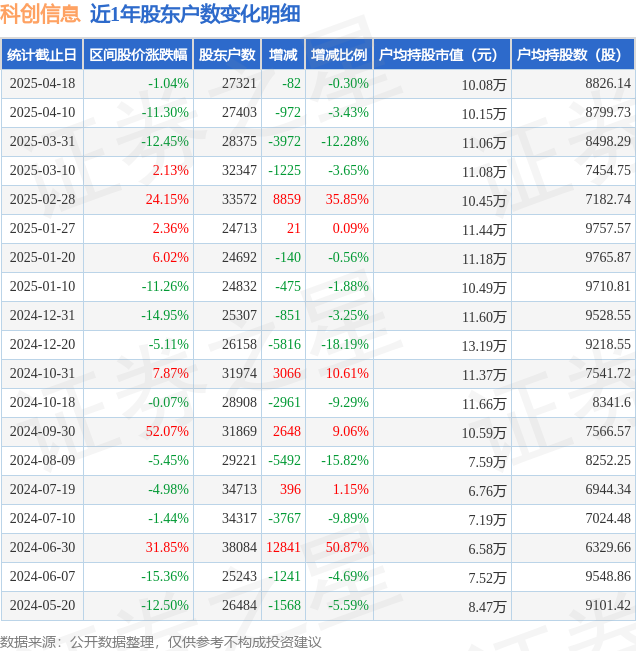The image size is (636, 651).
Task: Click the average shares value 7182.74
Action: (x=608, y=200)
